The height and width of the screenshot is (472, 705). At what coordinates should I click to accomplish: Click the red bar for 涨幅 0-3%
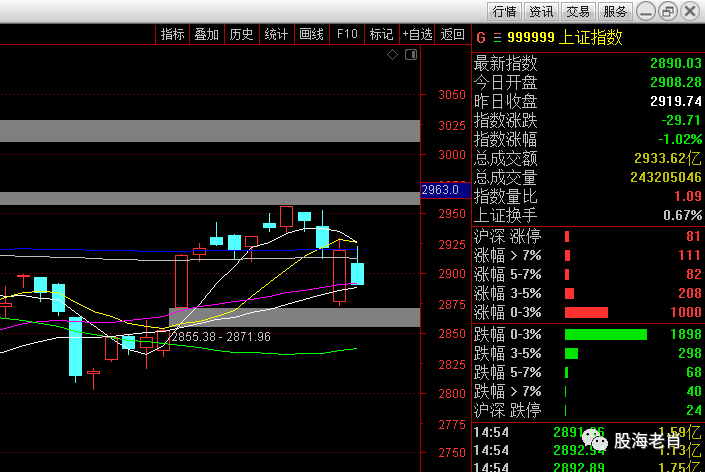(x=586, y=312)
